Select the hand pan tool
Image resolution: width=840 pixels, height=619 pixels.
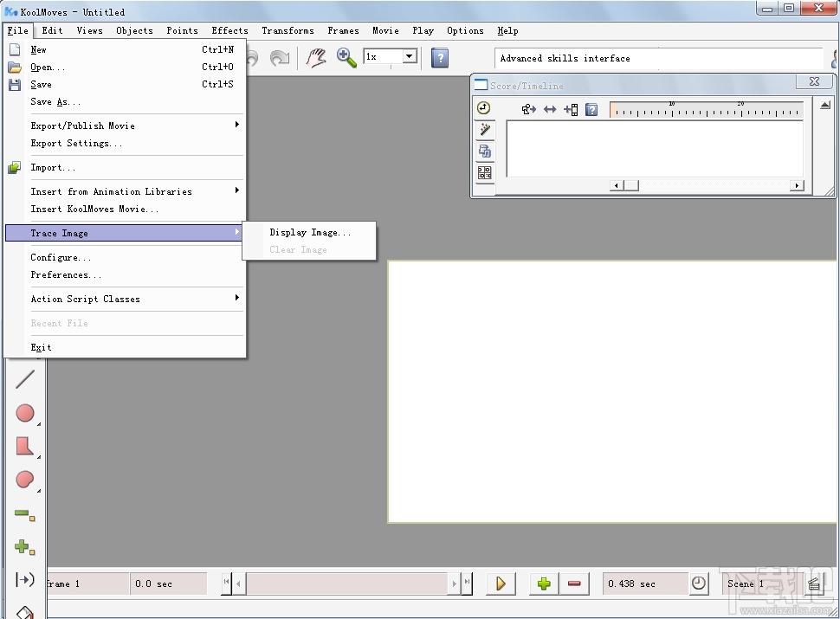coord(317,58)
